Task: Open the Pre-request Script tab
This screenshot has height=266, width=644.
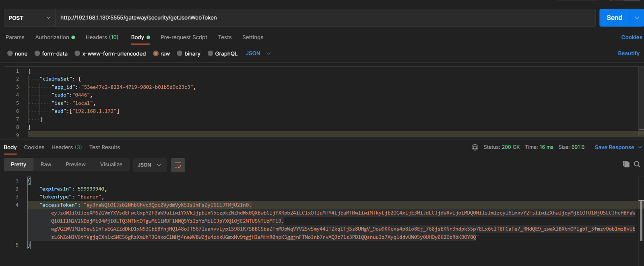Action: tap(184, 37)
